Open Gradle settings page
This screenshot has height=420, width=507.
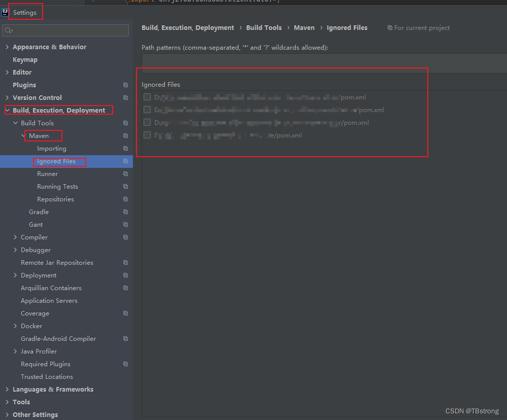pos(39,212)
